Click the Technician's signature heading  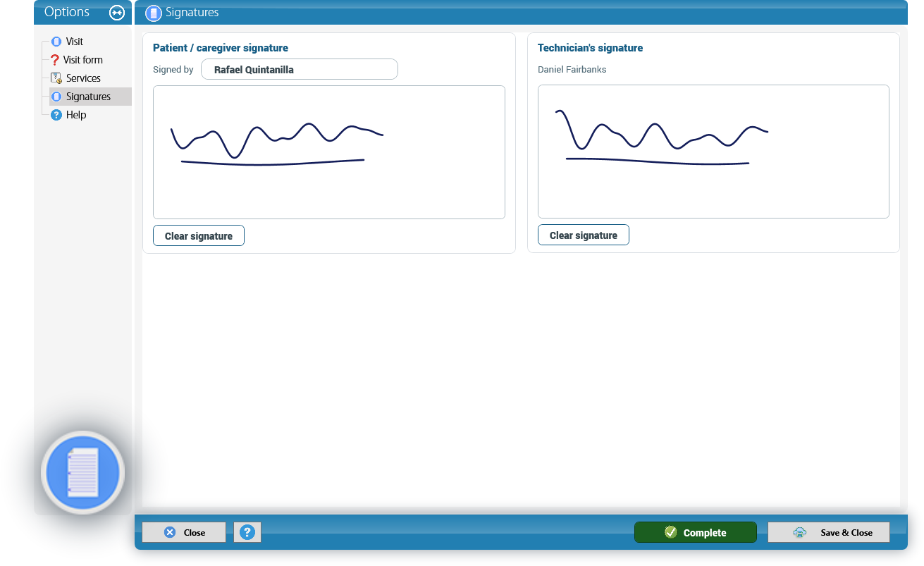pos(591,48)
